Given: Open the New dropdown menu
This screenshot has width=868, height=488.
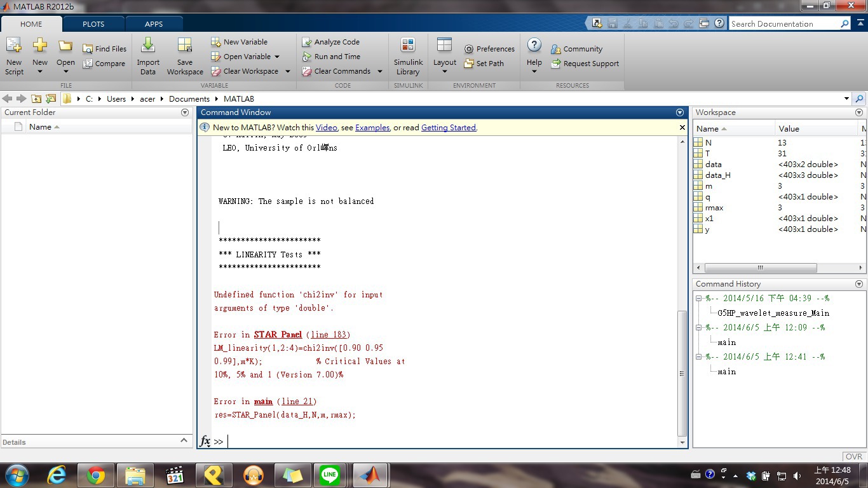Looking at the screenshot, I should point(40,56).
